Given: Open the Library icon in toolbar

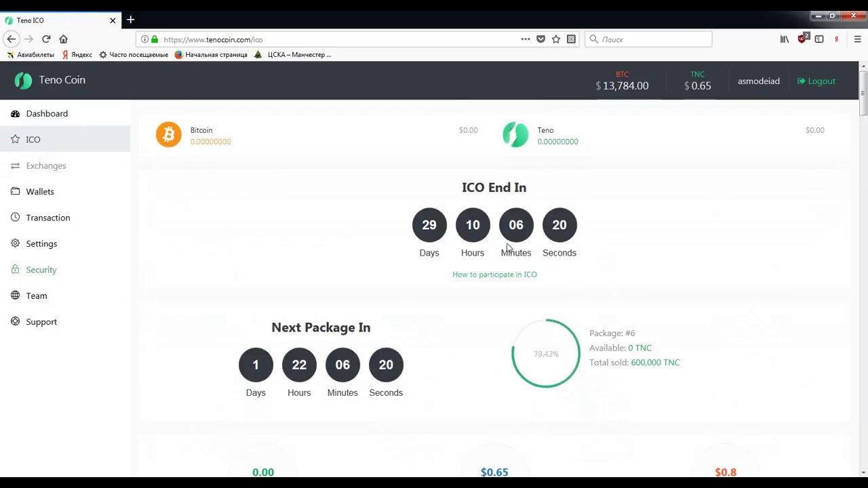Looking at the screenshot, I should tap(785, 39).
